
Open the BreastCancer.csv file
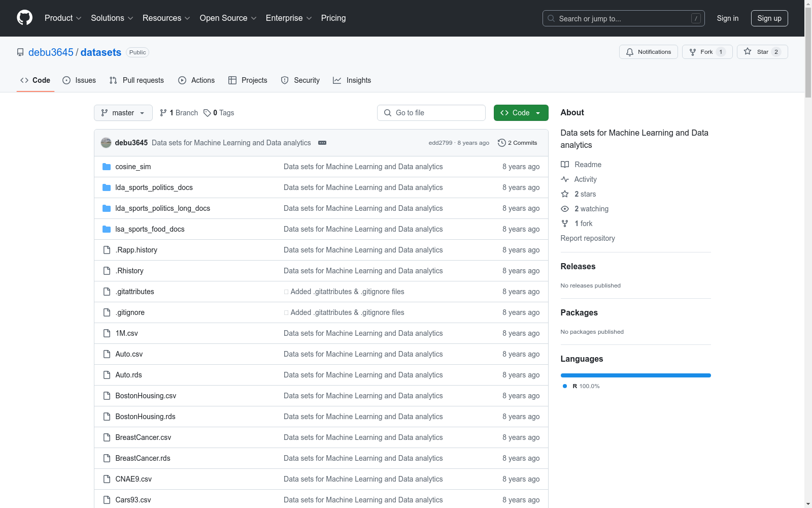143,437
